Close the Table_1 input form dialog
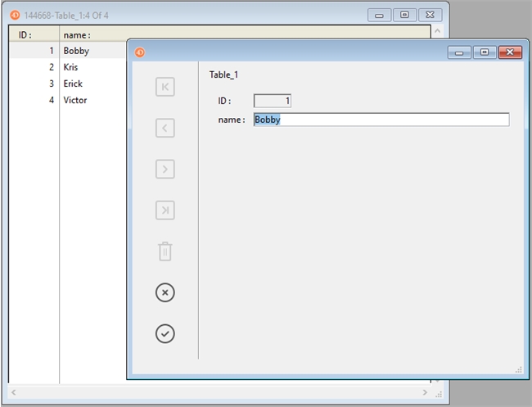Viewport: 532px width, 407px height. pos(510,52)
